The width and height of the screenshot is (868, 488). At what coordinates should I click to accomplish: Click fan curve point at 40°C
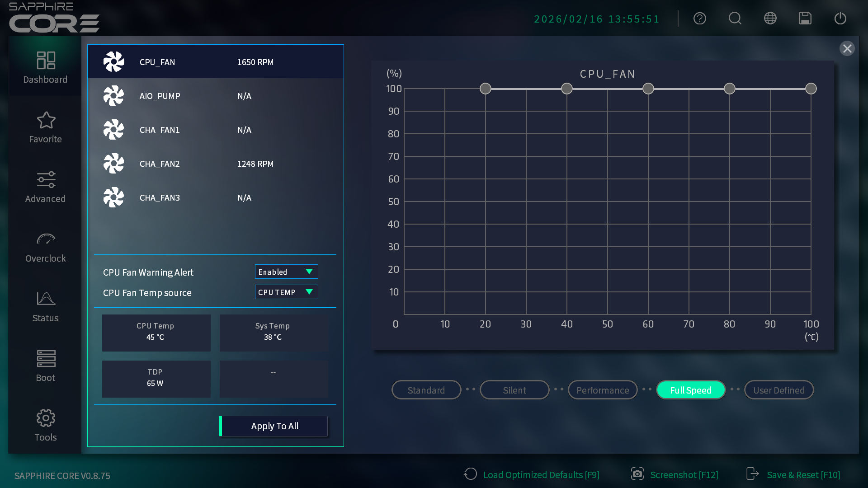pyautogui.click(x=567, y=89)
